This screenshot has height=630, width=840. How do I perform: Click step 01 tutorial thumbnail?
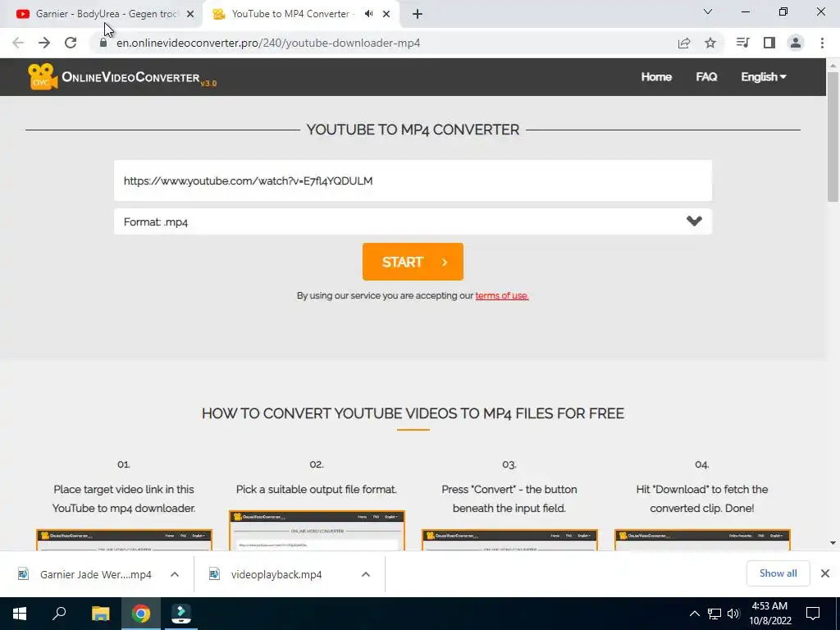pos(124,540)
